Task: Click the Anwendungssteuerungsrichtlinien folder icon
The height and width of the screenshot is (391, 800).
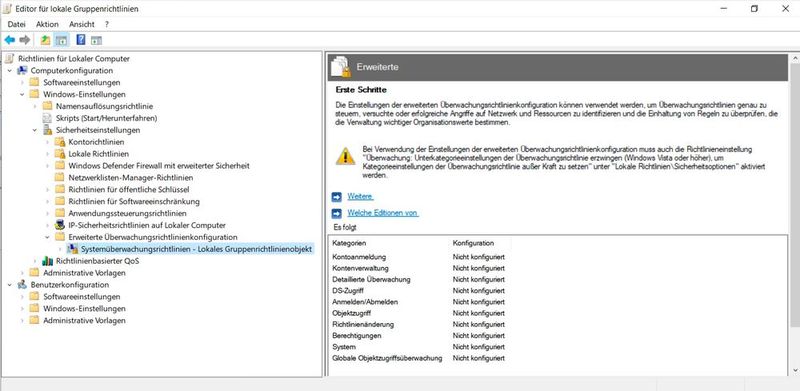Action: pos(60,213)
